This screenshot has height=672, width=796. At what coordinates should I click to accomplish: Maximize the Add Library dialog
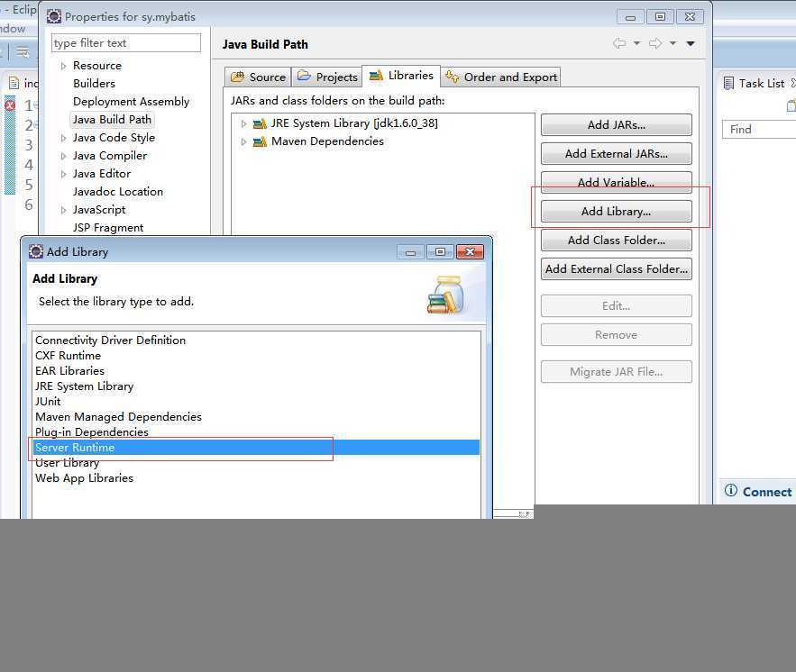pos(440,252)
